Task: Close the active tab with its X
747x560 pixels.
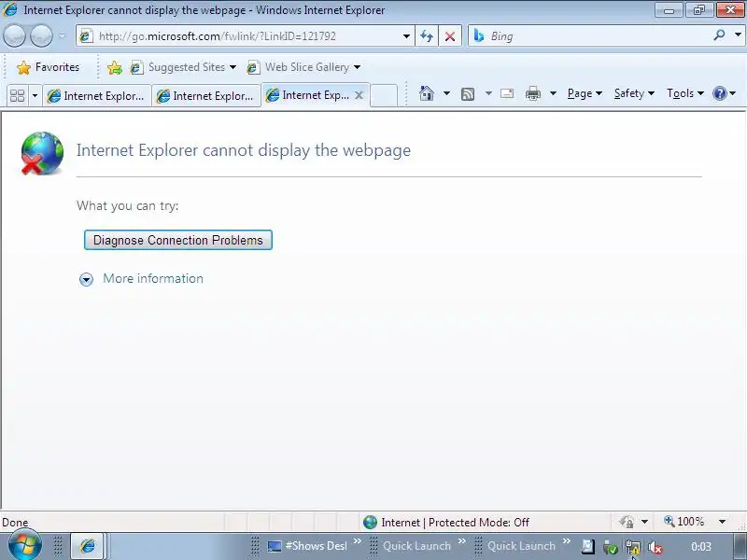Action: pos(359,95)
